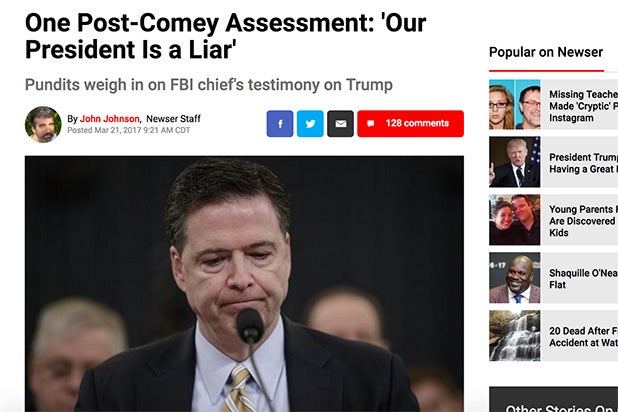The image size is (618, 412).
Task: Read the President Trump Having a Great headline
Action: pos(583,163)
